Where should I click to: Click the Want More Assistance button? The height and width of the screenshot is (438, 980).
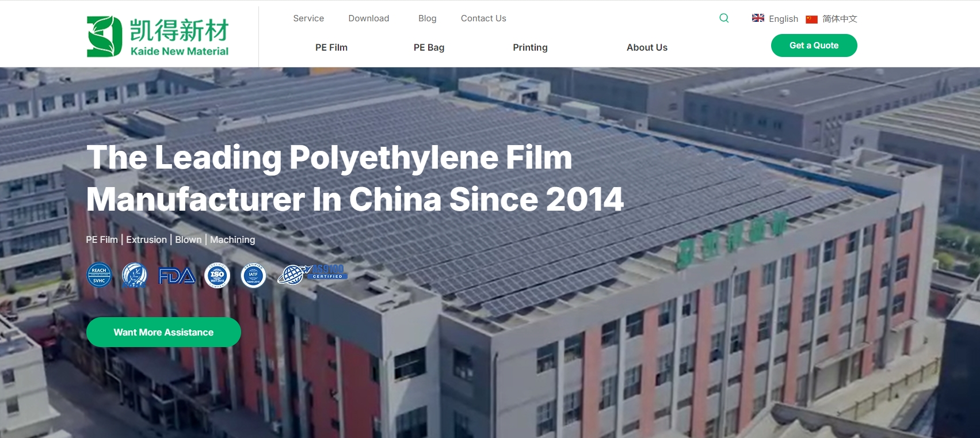click(163, 332)
